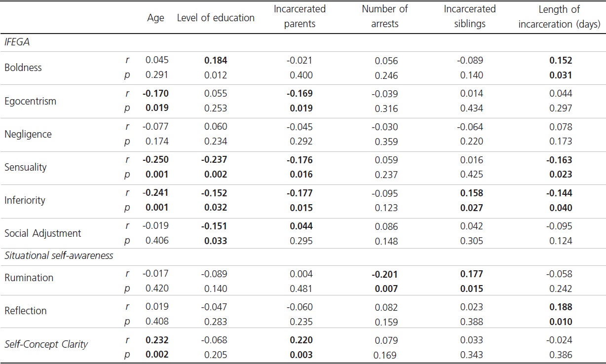The width and height of the screenshot is (606, 364).
Task: Select the Incarcerated parents column header
Action: coord(300,17)
